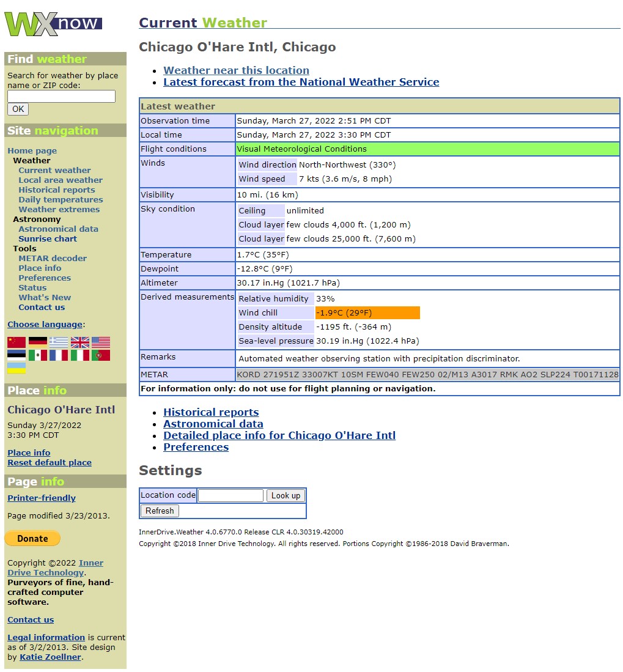Focus the Location code input field
623x672 pixels.
point(230,496)
